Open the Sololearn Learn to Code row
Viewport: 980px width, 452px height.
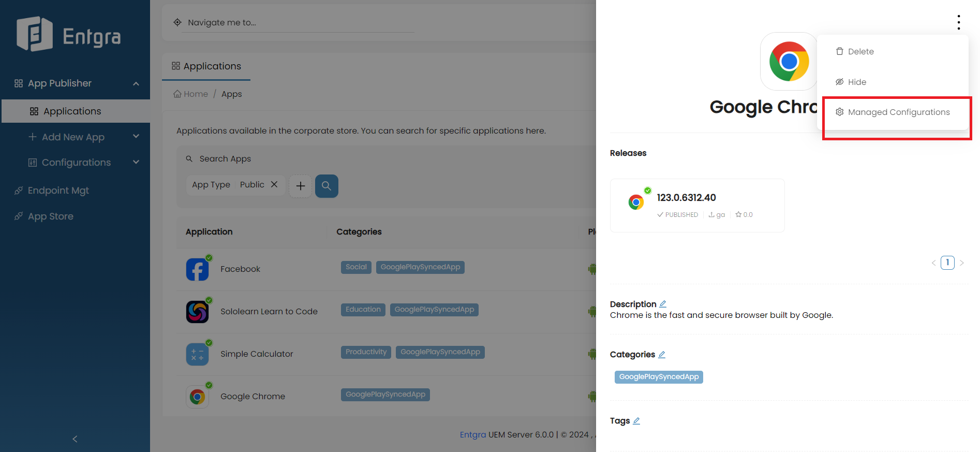(387, 312)
